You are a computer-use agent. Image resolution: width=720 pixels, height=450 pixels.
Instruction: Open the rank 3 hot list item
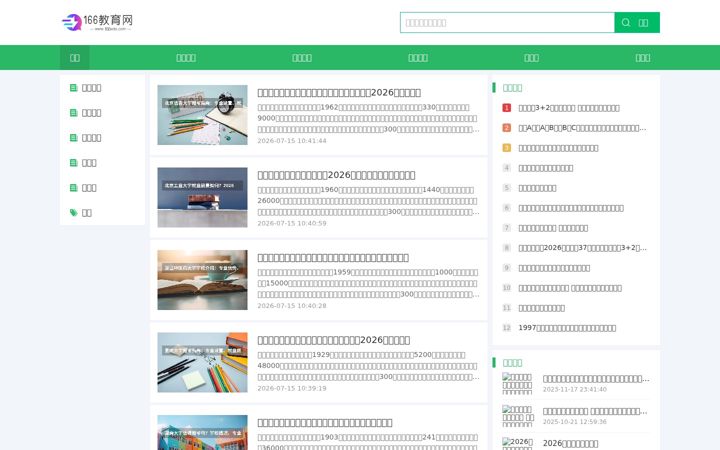558,148
